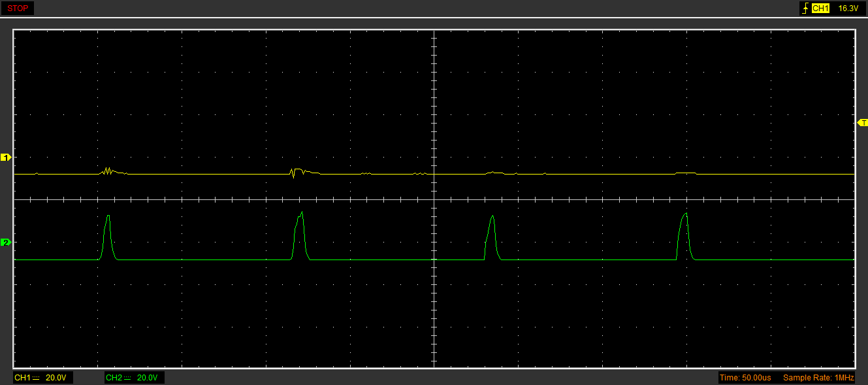Click the Sample Rate 1MHz readout

818,378
